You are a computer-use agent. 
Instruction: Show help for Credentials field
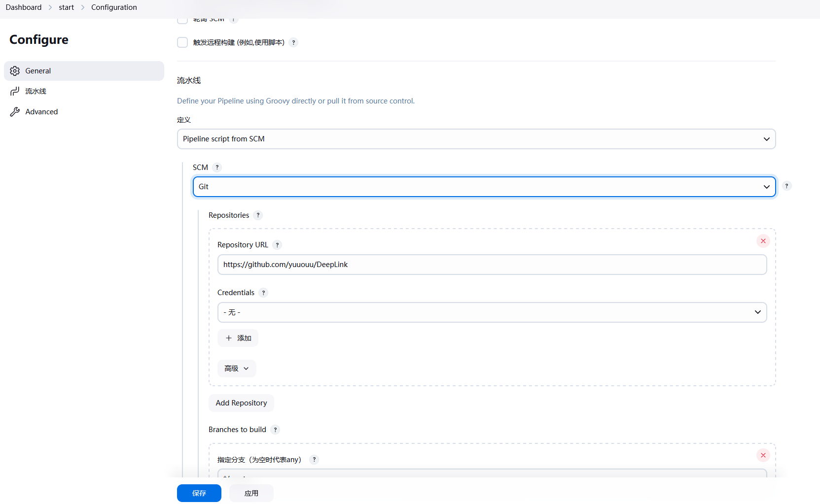263,293
